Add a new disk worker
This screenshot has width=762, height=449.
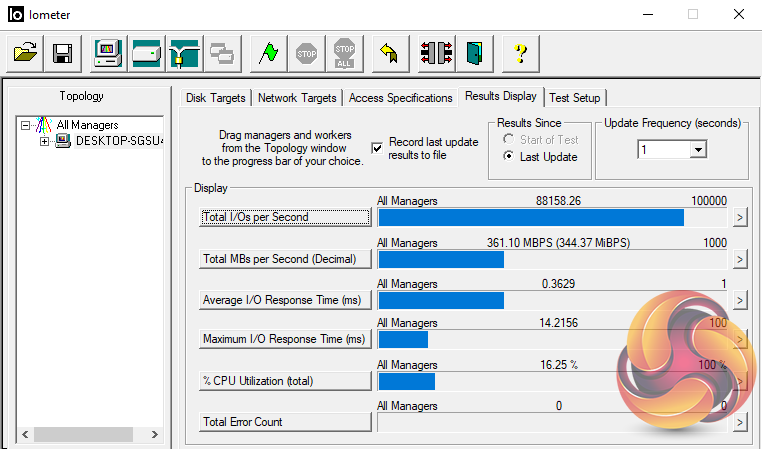click(146, 53)
